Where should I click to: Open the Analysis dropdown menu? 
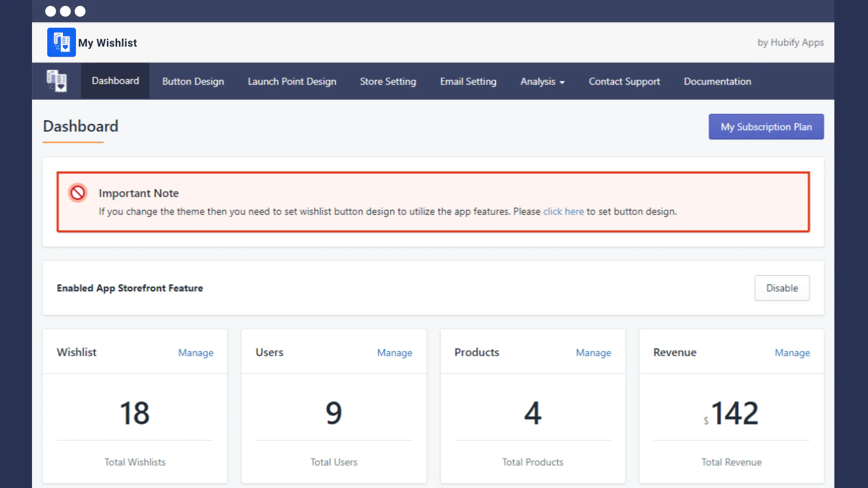pyautogui.click(x=542, y=81)
